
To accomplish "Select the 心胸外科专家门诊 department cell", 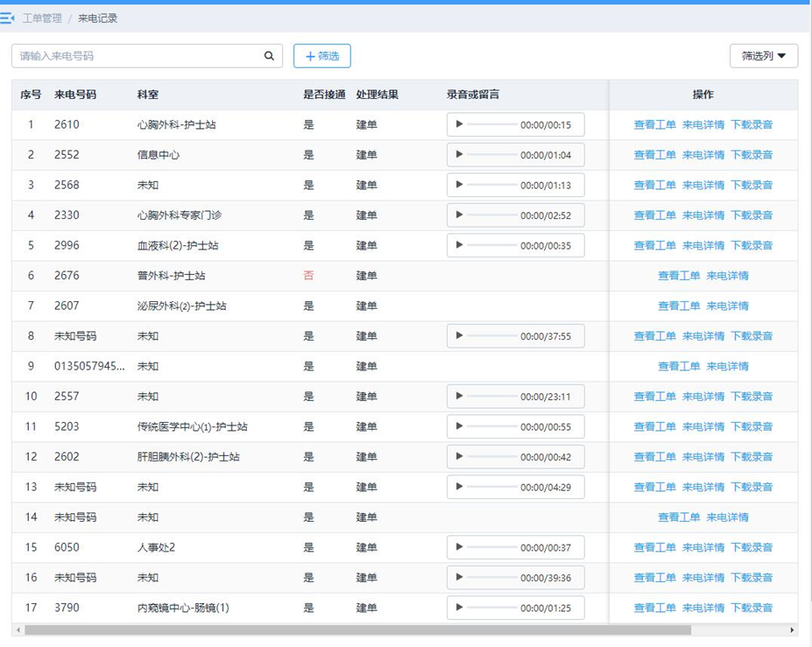I will [180, 215].
